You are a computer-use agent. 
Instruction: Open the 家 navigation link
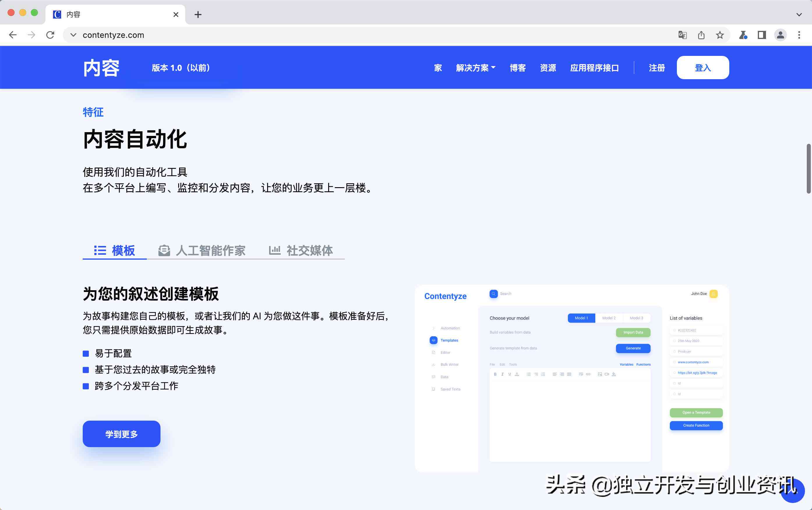pyautogui.click(x=438, y=68)
